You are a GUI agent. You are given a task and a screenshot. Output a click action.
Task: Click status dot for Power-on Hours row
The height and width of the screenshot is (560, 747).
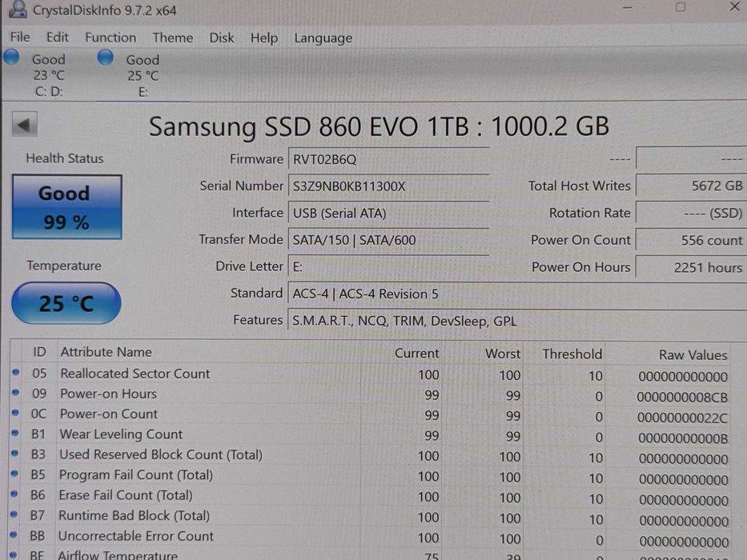point(16,392)
